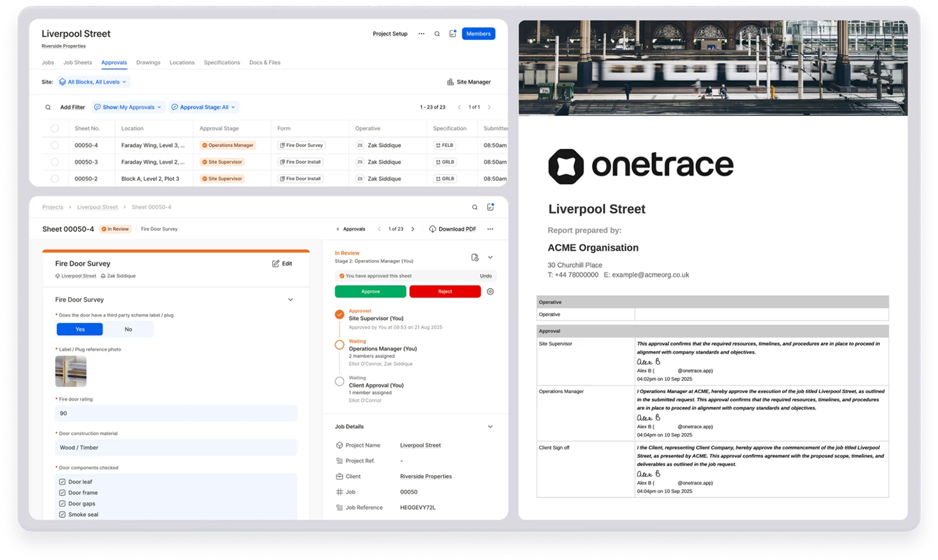Screen dimensions: 938x560
Task: Open approval settings via the gear icon
Action: [490, 291]
